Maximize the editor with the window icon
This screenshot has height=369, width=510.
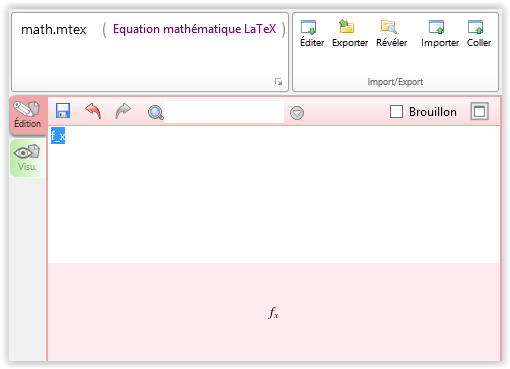coord(479,111)
